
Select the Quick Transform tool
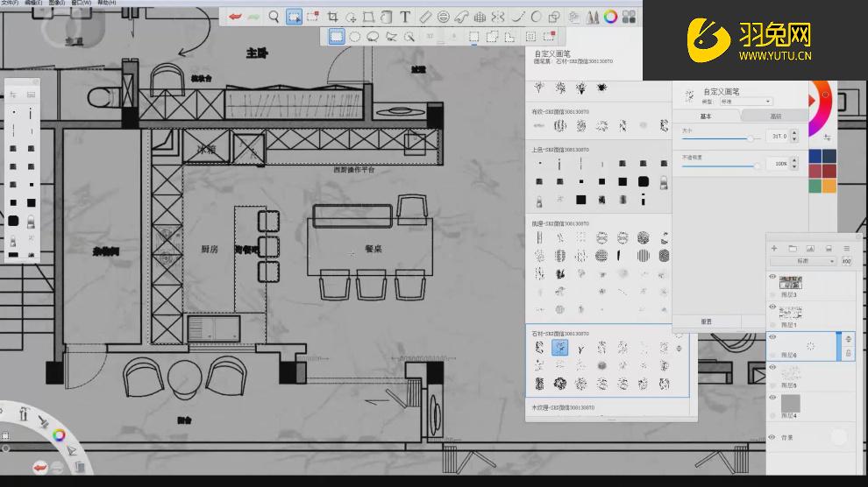[x=313, y=17]
